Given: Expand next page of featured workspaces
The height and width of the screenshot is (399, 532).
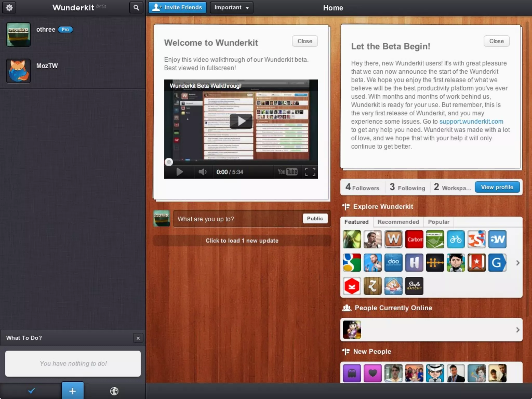Looking at the screenshot, I should 517,263.
